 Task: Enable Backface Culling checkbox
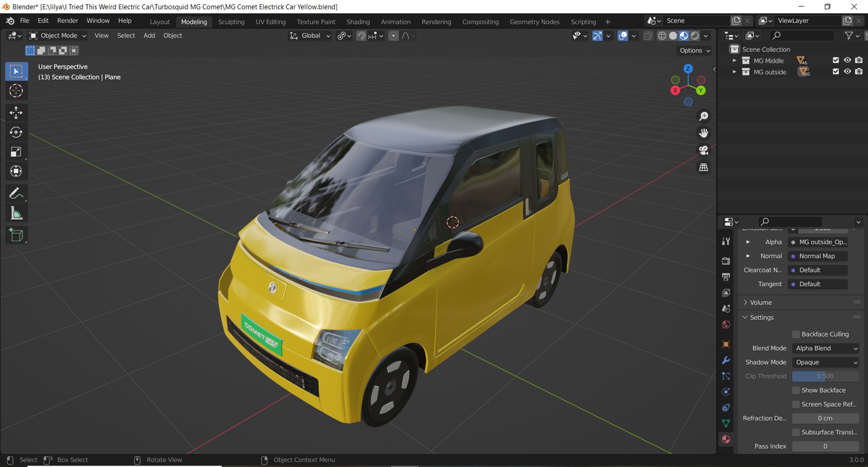click(x=796, y=334)
